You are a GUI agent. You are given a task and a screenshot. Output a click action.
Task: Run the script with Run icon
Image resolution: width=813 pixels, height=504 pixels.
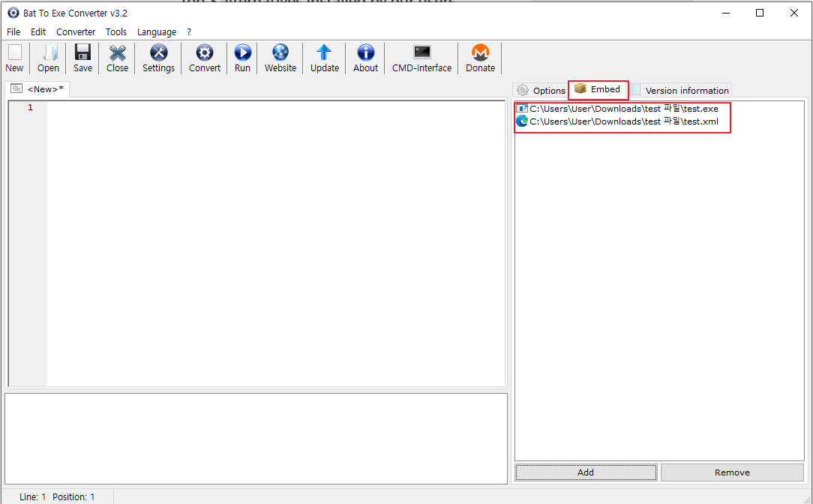[x=243, y=52]
